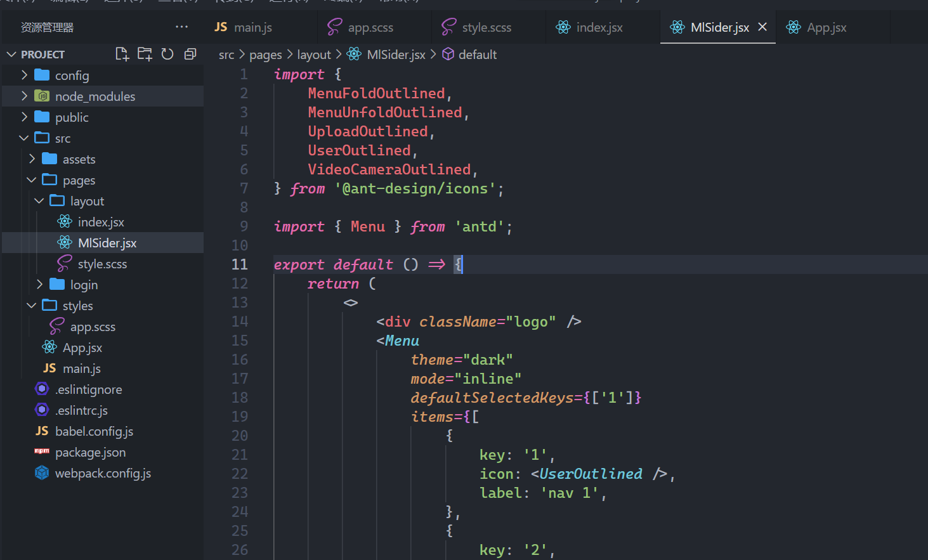Open index.jsx in the file tree
The height and width of the screenshot is (560, 928).
coord(103,221)
